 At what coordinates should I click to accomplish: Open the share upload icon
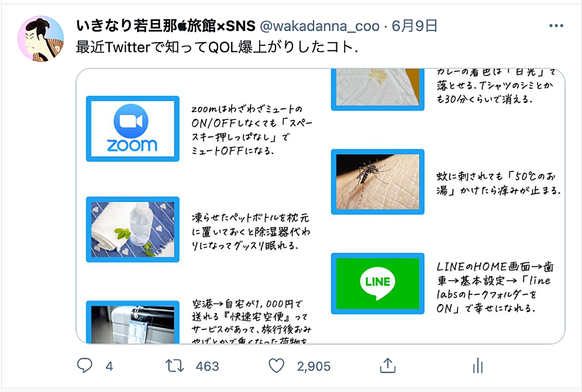388,366
